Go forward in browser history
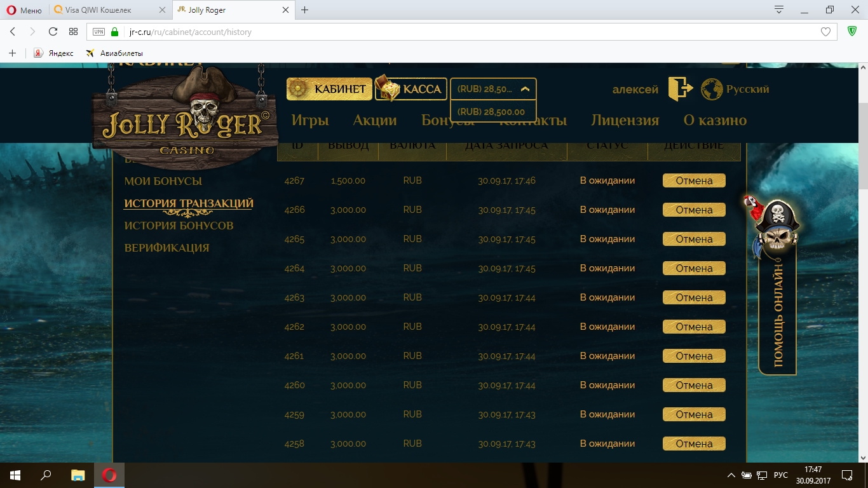 pyautogui.click(x=32, y=32)
